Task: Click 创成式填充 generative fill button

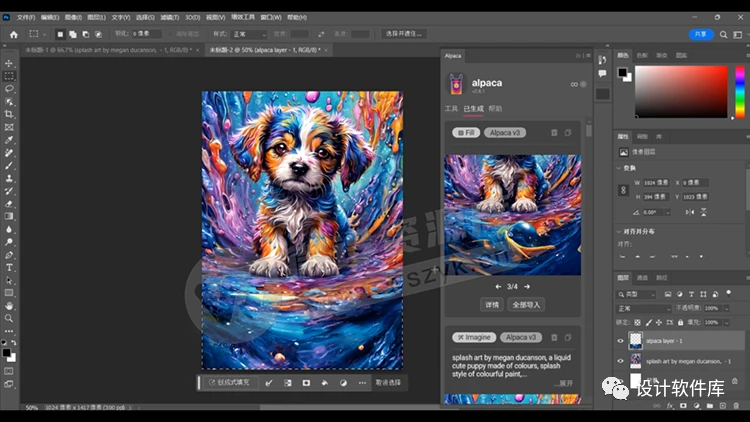Action: pyautogui.click(x=229, y=383)
